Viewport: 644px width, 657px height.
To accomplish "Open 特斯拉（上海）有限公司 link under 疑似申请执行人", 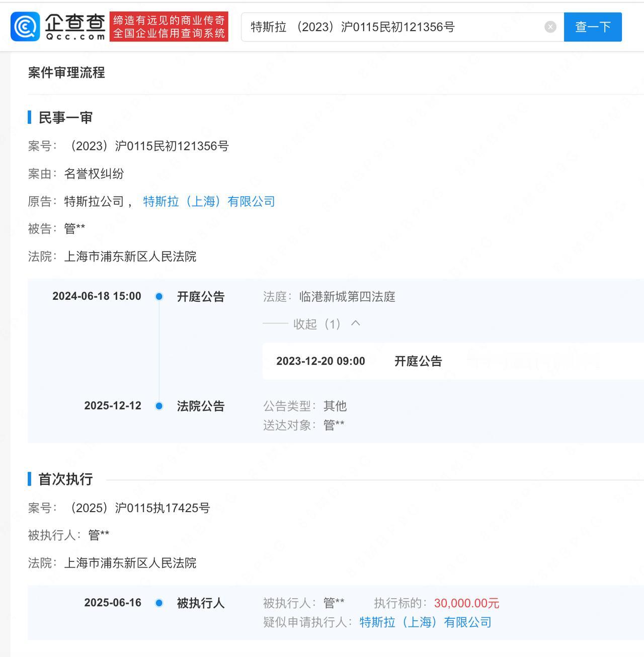I will click(x=425, y=622).
